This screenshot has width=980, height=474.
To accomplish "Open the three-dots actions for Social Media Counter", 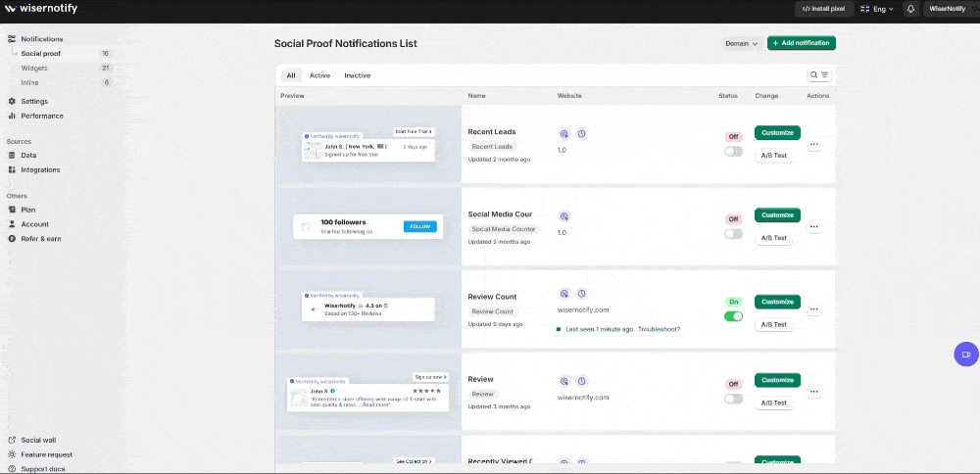I will [813, 226].
